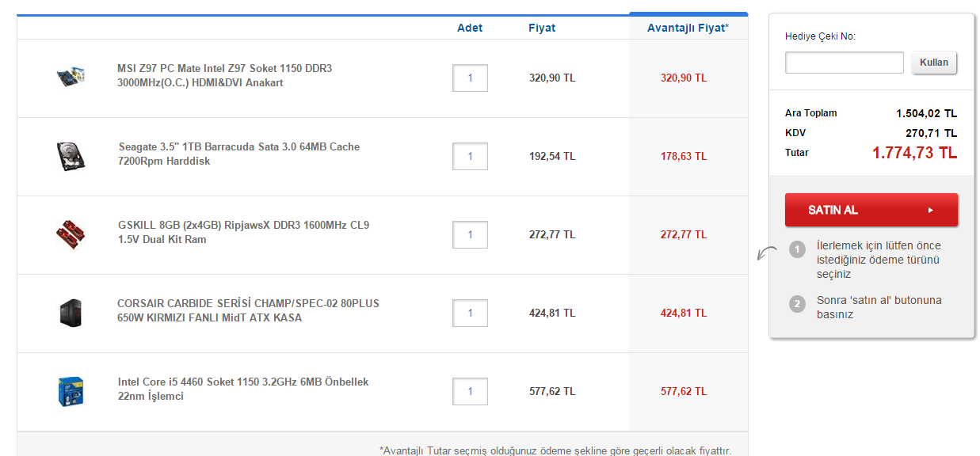Viewport: 980px width, 456px height.
Task: Click the quantity field for GSKILL RAM
Action: coord(470,235)
